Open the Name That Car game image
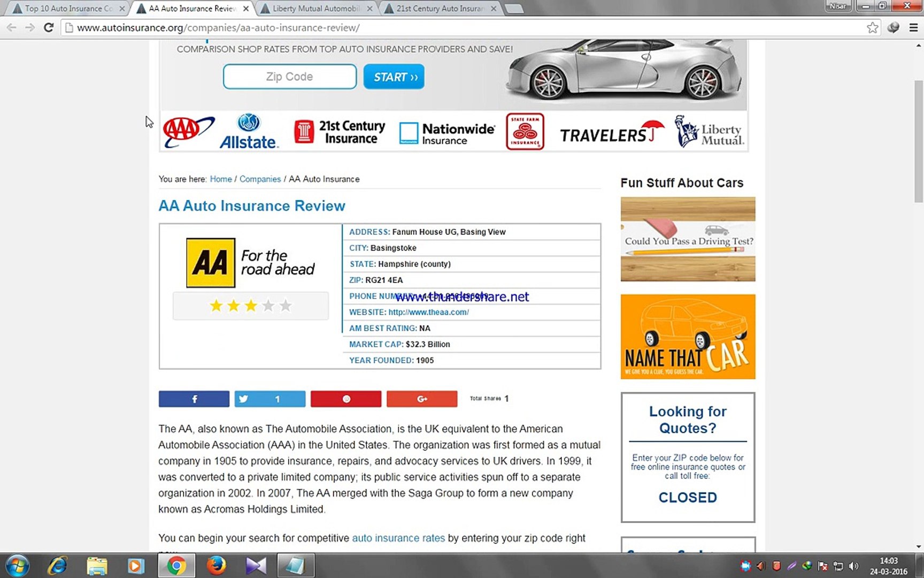 pos(688,337)
